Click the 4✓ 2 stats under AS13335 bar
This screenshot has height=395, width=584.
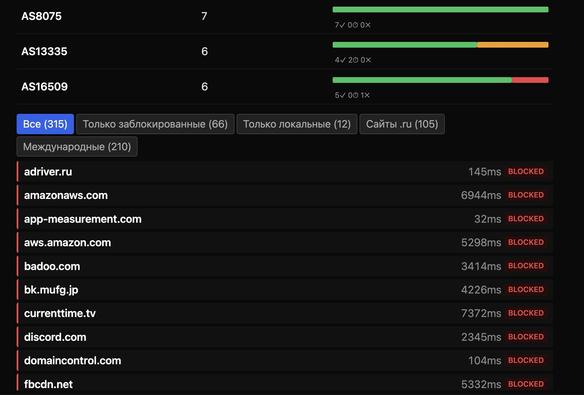click(x=353, y=60)
